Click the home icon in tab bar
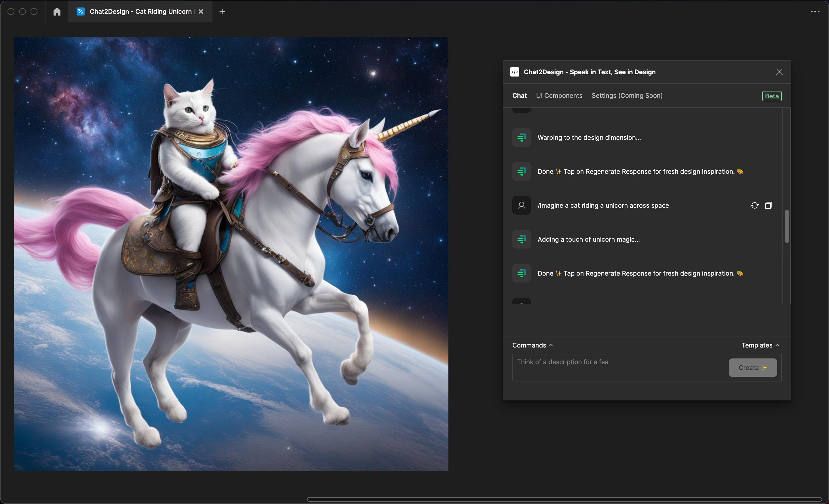The image size is (829, 504). tap(57, 12)
